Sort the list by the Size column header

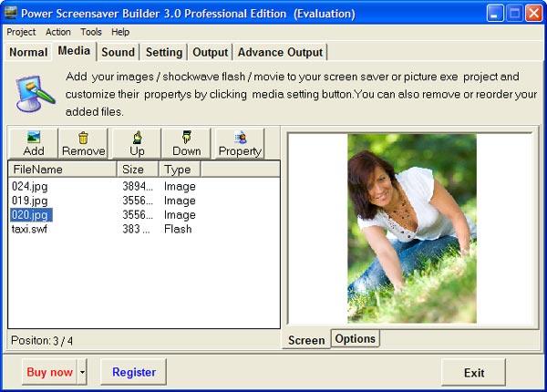point(138,170)
